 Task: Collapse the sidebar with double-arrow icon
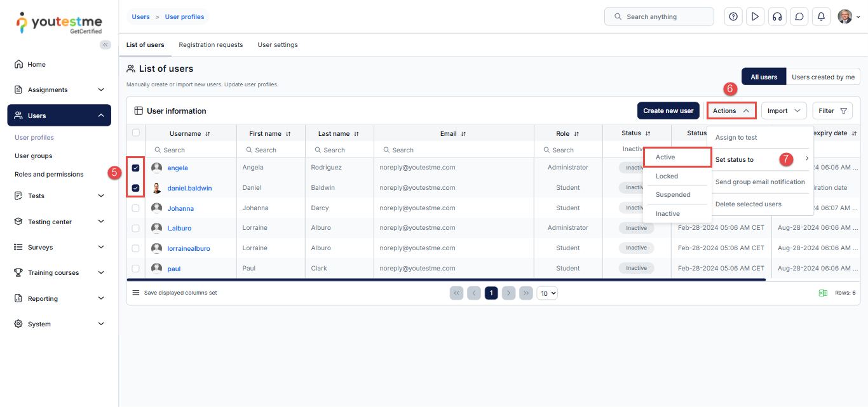pyautogui.click(x=105, y=44)
